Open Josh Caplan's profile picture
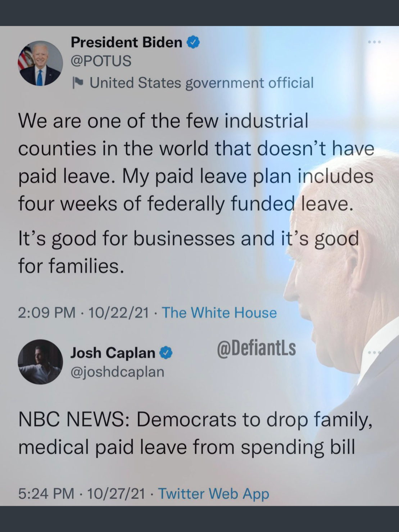This screenshot has height=532, width=399. tap(40, 362)
